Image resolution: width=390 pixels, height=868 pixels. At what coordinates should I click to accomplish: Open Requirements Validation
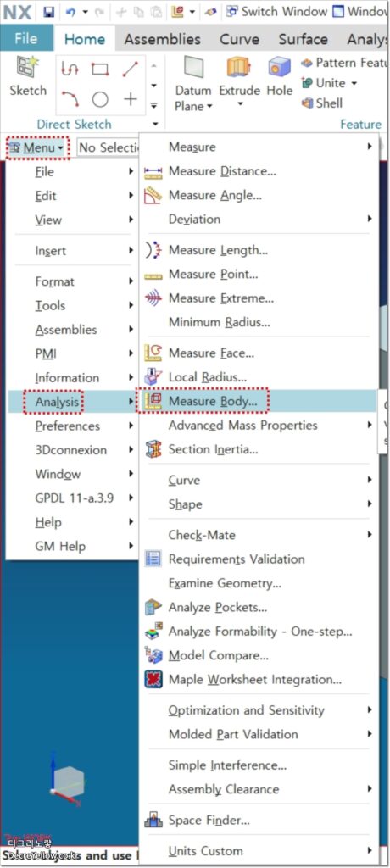click(259, 559)
